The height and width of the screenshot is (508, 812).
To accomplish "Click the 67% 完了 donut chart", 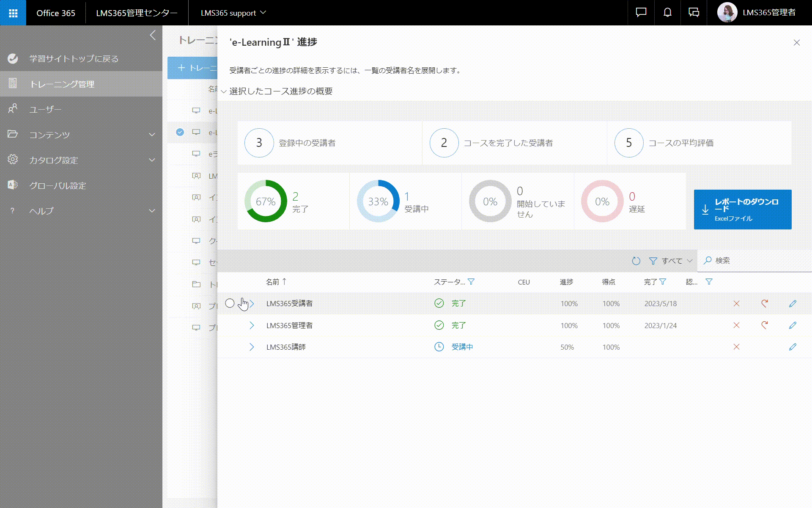I will (x=266, y=201).
